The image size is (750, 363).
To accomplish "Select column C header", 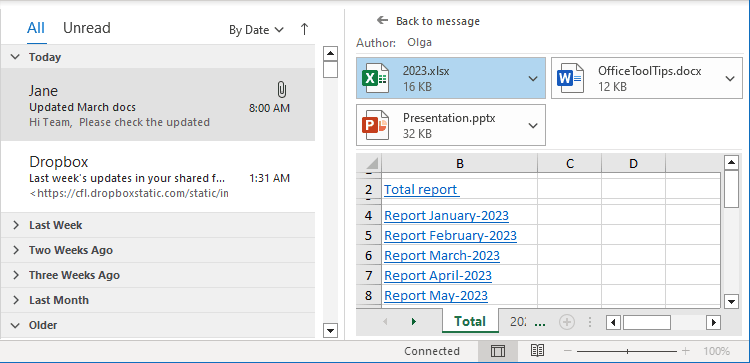I will pos(570,164).
